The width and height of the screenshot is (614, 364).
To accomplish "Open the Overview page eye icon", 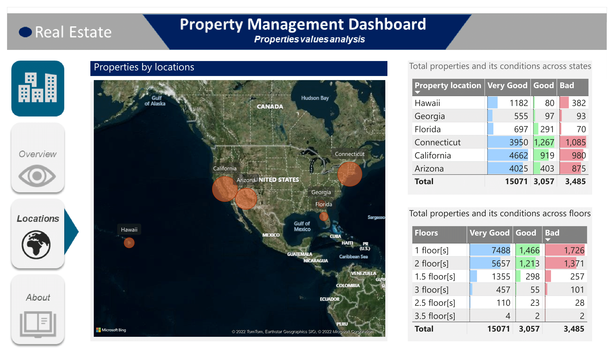I will (37, 176).
